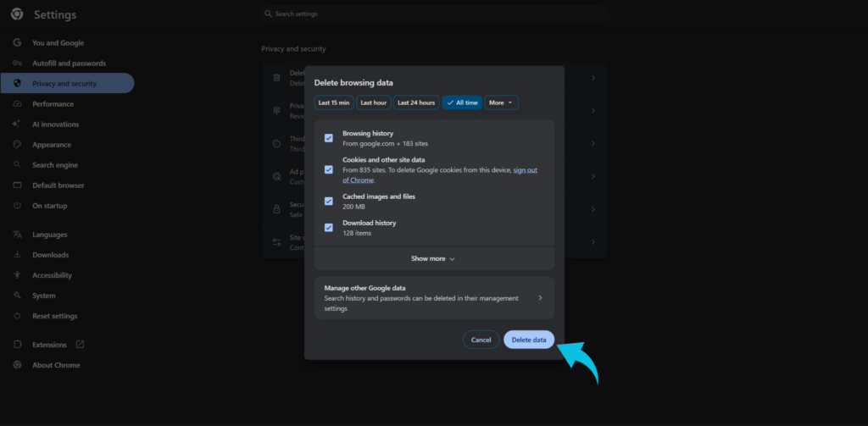Click the cookie icon in the Privacy list
Viewport: 868px width, 426px height.
277,143
